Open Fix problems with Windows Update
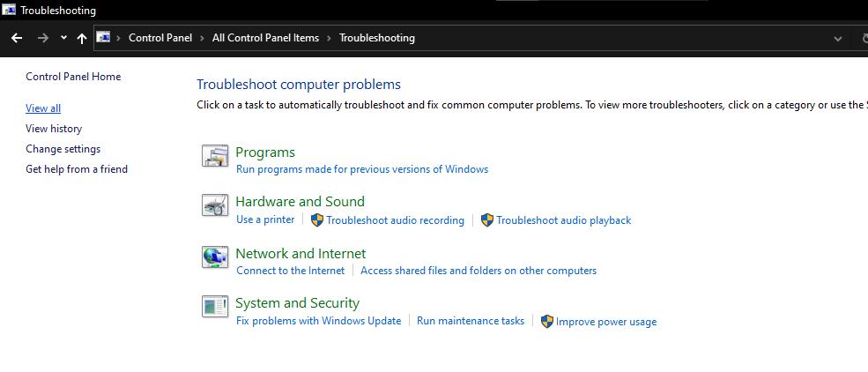The image size is (868, 372). pyautogui.click(x=318, y=321)
